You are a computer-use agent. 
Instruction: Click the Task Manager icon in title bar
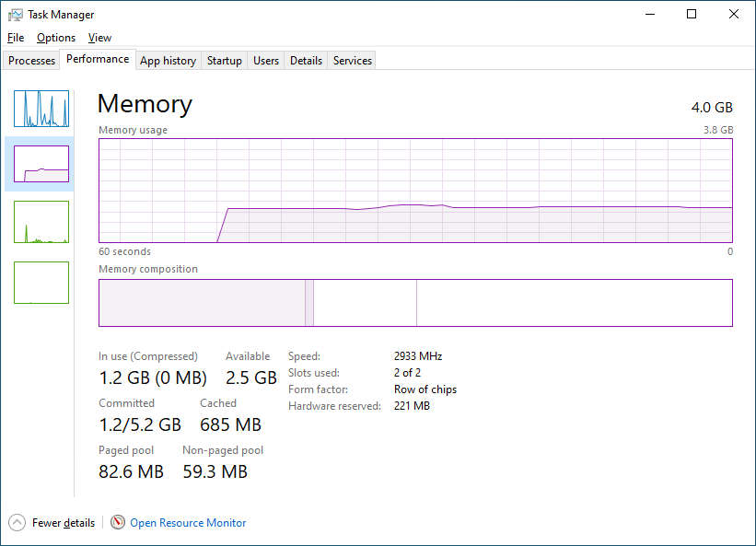click(x=16, y=15)
